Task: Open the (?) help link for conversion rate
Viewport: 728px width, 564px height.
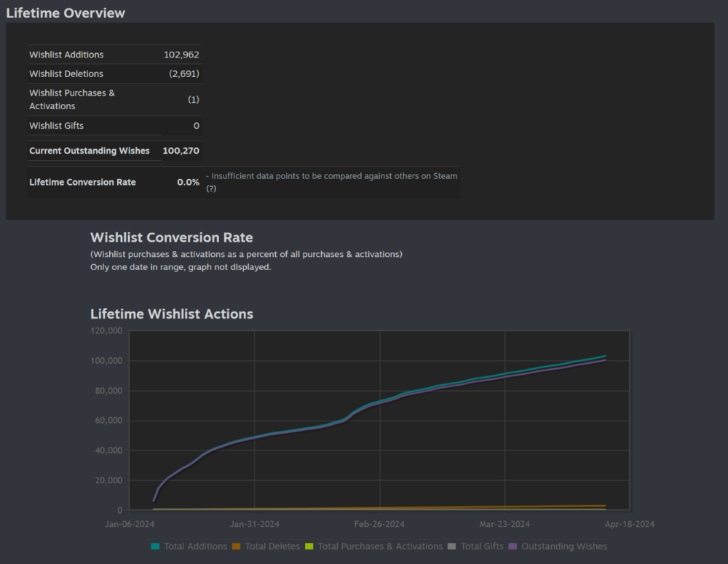Action: 211,189
